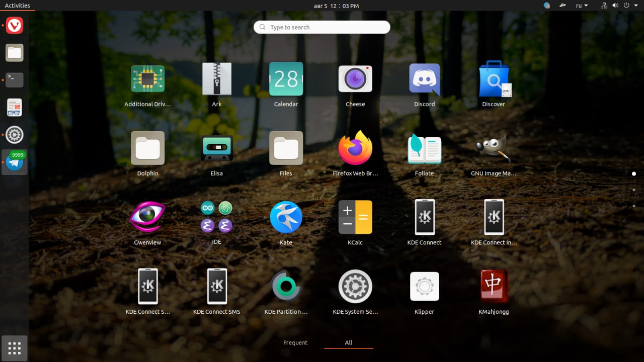The image size is (644, 362).
Task: Launch Kate text editor
Action: click(286, 222)
